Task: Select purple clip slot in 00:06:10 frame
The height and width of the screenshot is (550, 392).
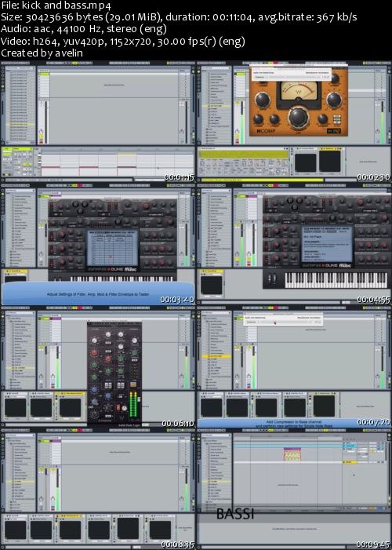Action: point(56,319)
